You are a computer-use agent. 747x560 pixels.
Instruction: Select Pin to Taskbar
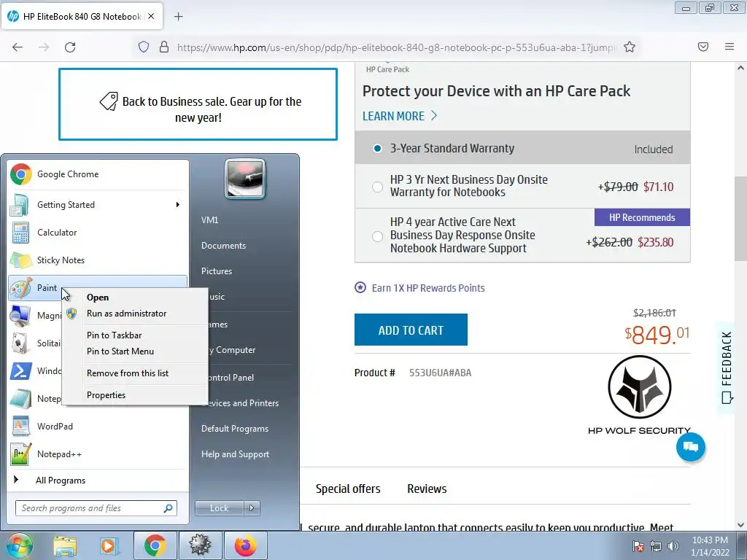point(115,335)
